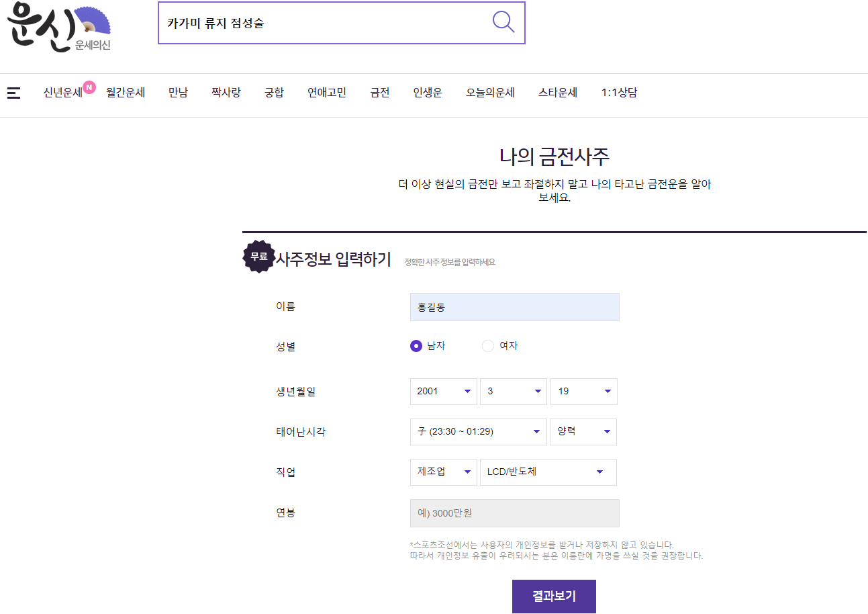The height and width of the screenshot is (614, 868).
Task: Open the 오늘의운세 menu item
Action: (x=490, y=92)
